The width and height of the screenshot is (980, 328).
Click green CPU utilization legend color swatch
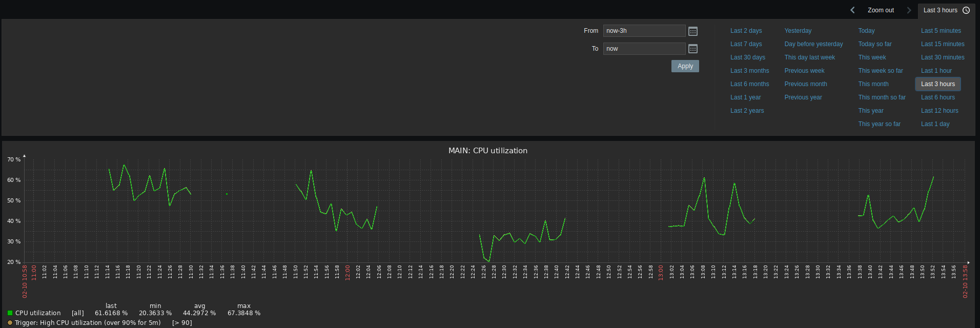tap(10, 313)
